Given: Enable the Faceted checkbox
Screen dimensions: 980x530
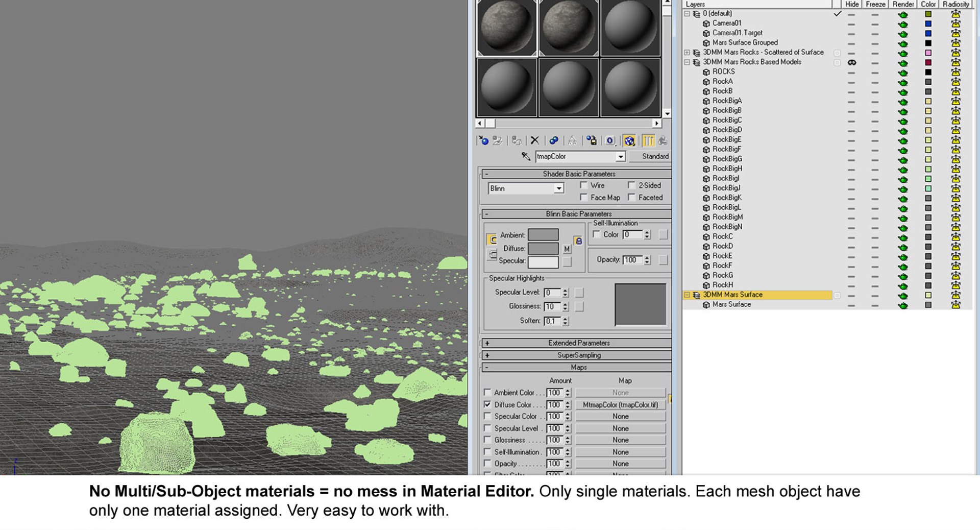Looking at the screenshot, I should click(x=632, y=197).
